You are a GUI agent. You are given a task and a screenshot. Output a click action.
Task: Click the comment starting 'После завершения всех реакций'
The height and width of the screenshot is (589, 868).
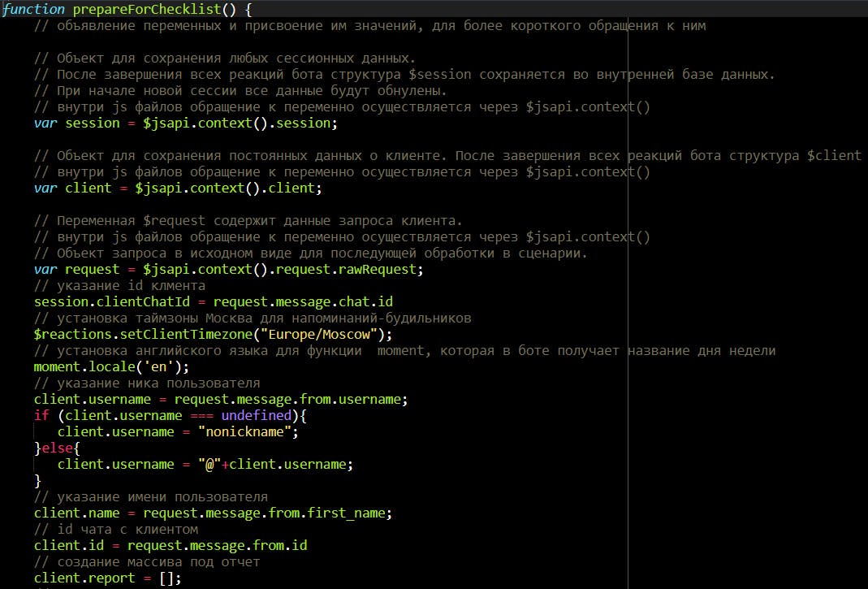coord(404,74)
